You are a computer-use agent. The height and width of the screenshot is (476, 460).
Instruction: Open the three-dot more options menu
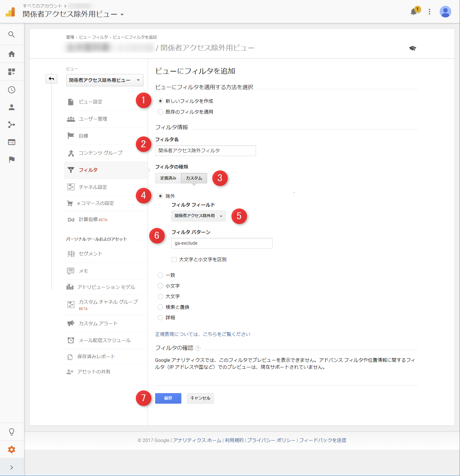click(x=429, y=12)
